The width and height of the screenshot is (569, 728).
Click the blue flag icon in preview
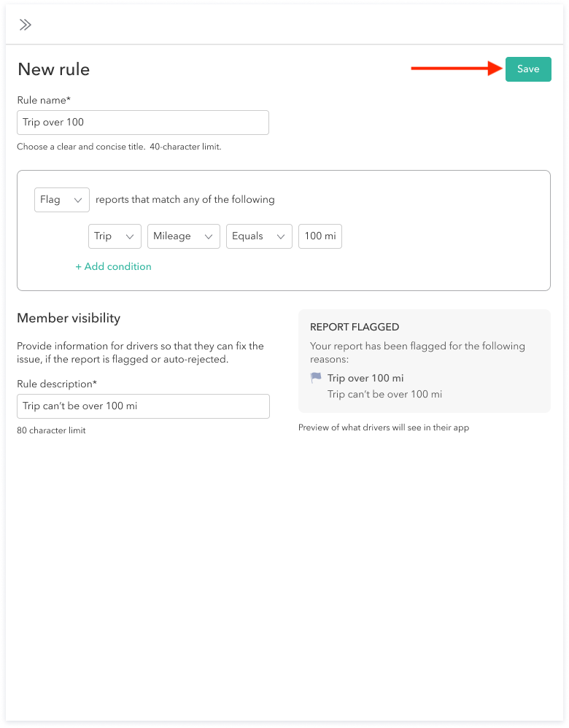click(x=316, y=378)
